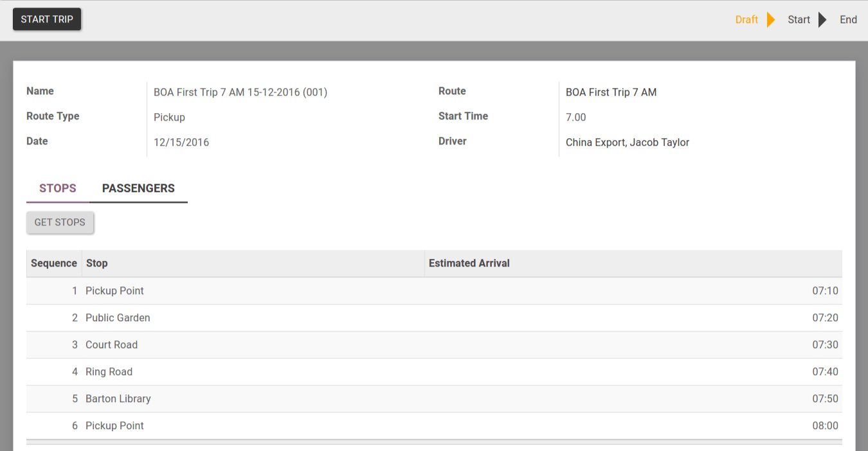868x451 pixels.
Task: Click the Start Time field label
Action: point(463,116)
